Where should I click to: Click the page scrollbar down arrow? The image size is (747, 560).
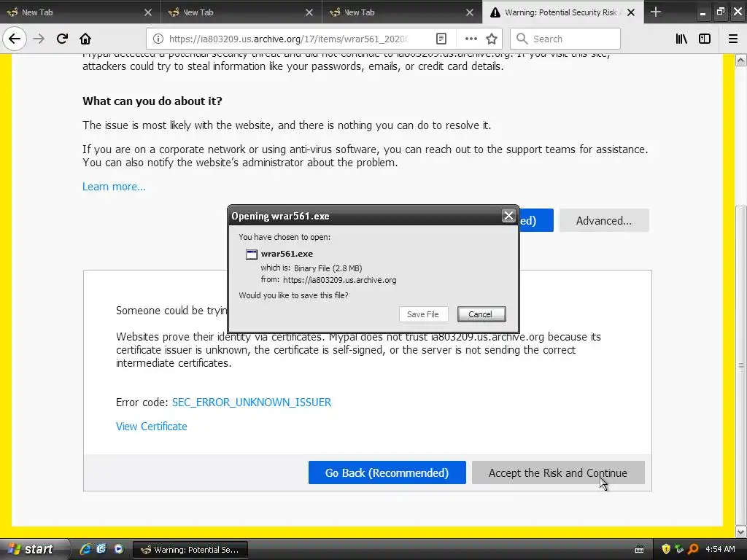click(x=741, y=531)
